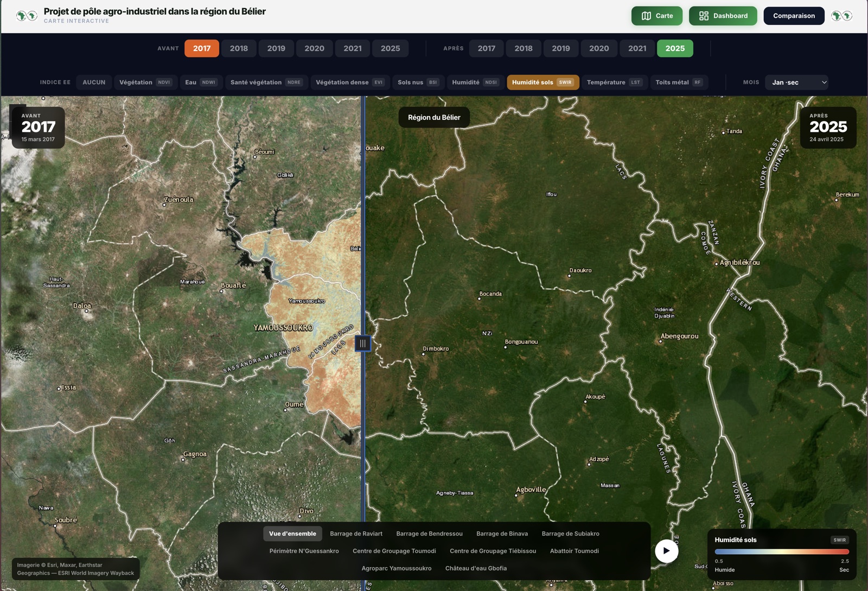Click the Abengourou city label on the map
Image resolution: width=868 pixels, height=591 pixels.
pos(679,336)
